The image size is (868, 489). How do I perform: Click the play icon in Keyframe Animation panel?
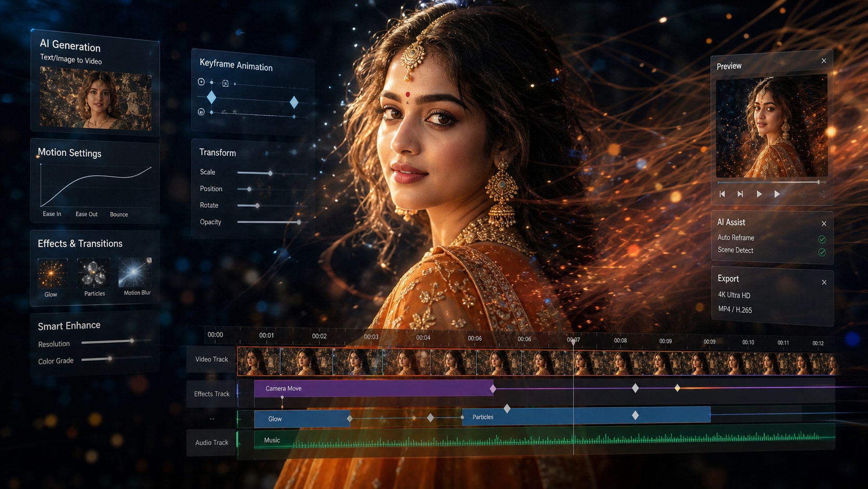(201, 82)
